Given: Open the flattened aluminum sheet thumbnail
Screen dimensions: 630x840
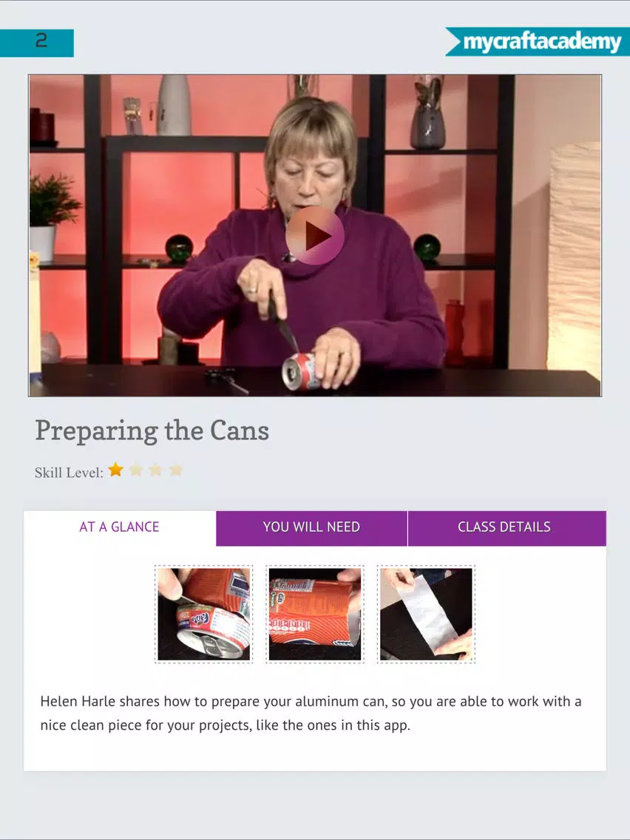Looking at the screenshot, I should 426,614.
